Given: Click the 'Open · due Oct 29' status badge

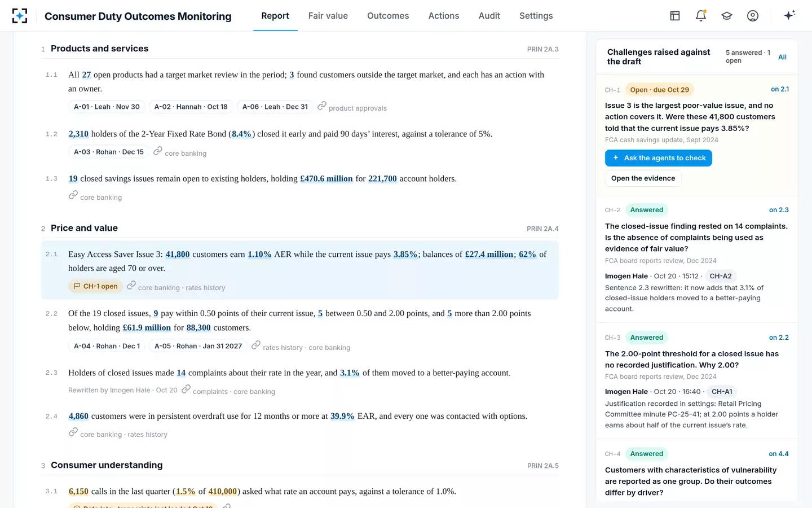Looking at the screenshot, I should click(660, 90).
